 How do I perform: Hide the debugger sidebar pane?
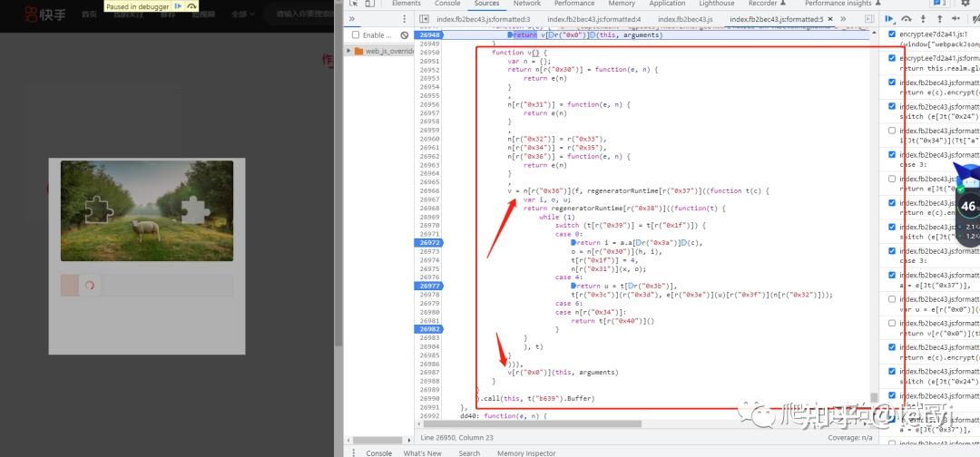pyautogui.click(x=868, y=19)
